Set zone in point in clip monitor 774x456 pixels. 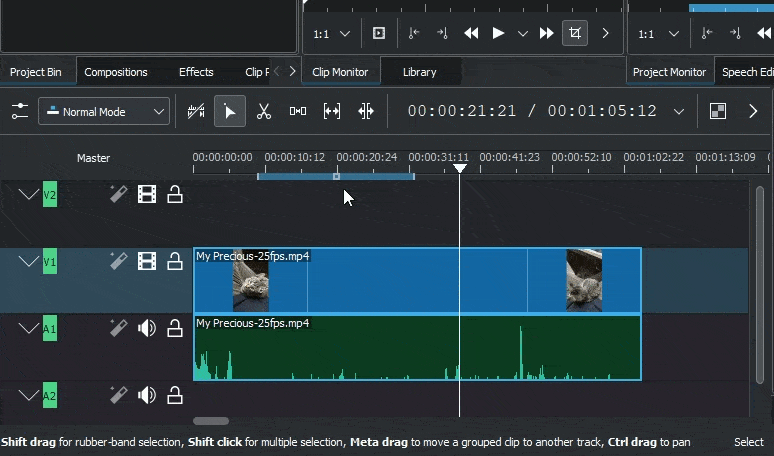pos(413,33)
